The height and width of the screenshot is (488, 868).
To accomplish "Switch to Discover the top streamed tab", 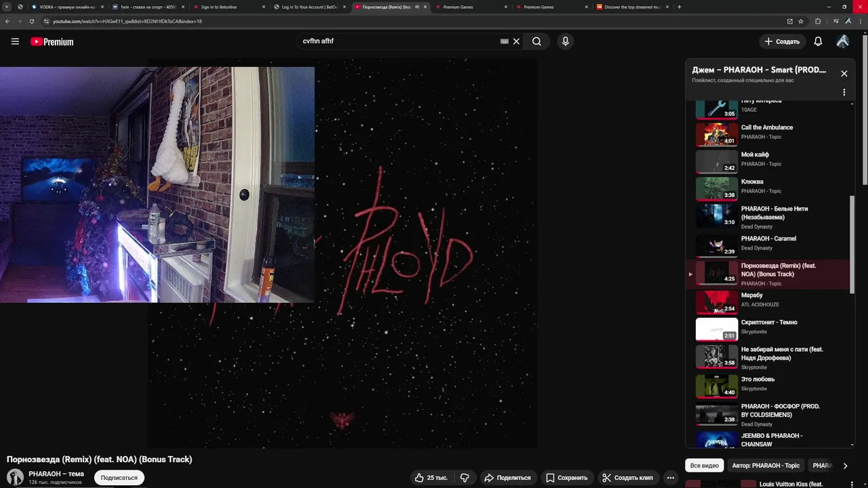I will click(x=632, y=7).
